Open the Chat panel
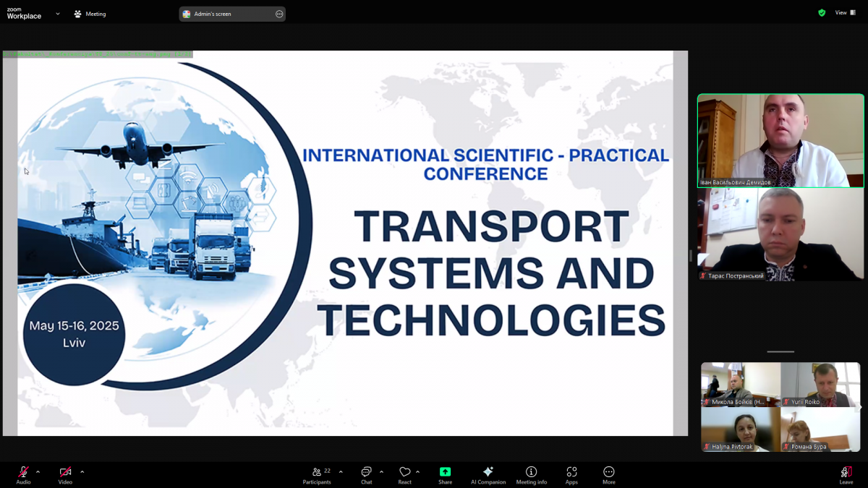This screenshot has height=488, width=868. (366, 474)
